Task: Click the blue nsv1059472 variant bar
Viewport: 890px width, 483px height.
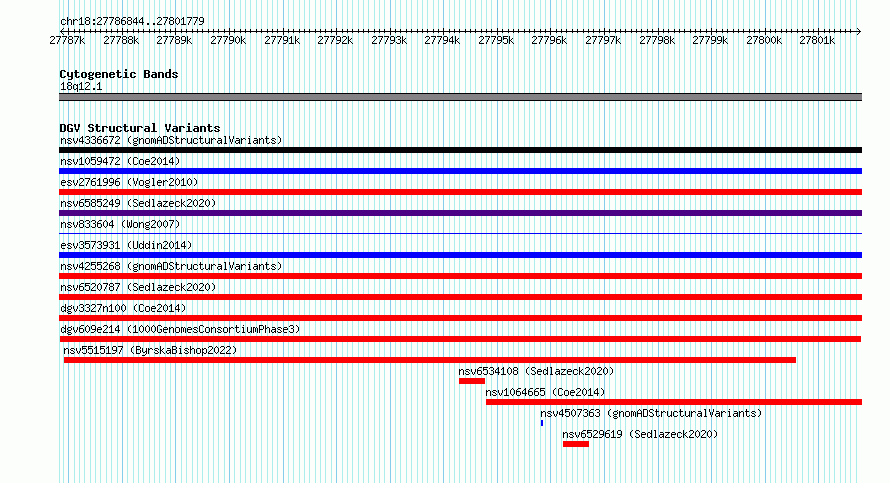Action: pyautogui.click(x=460, y=171)
